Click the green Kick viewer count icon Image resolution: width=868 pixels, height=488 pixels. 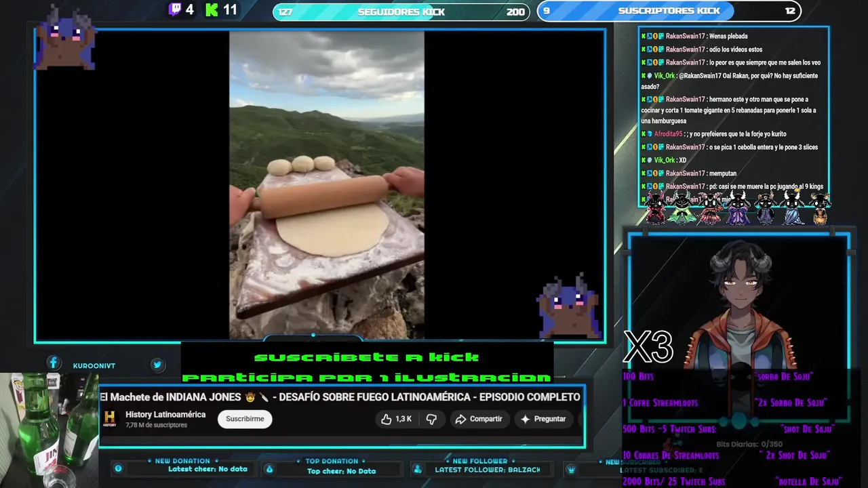tap(212, 9)
